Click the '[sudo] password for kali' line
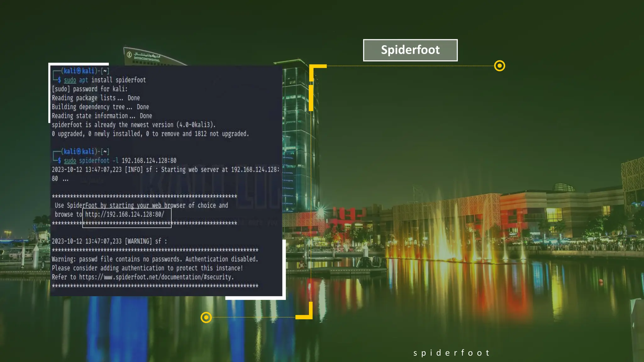The image size is (644, 362). tap(90, 89)
